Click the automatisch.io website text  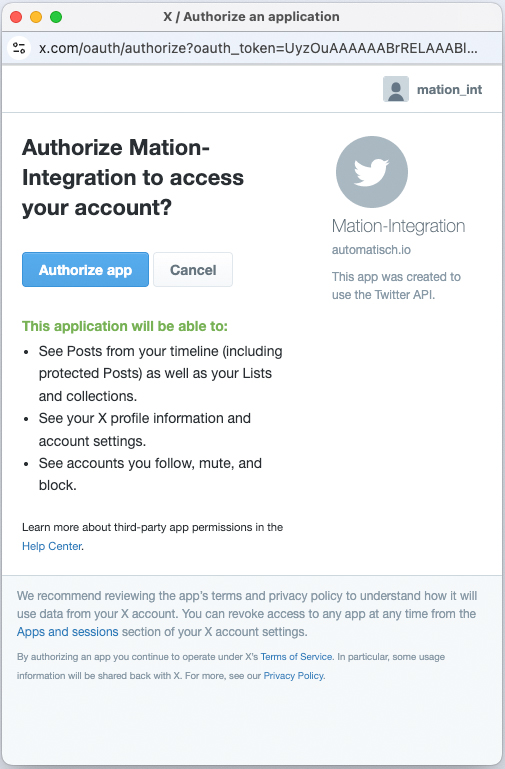tap(371, 250)
